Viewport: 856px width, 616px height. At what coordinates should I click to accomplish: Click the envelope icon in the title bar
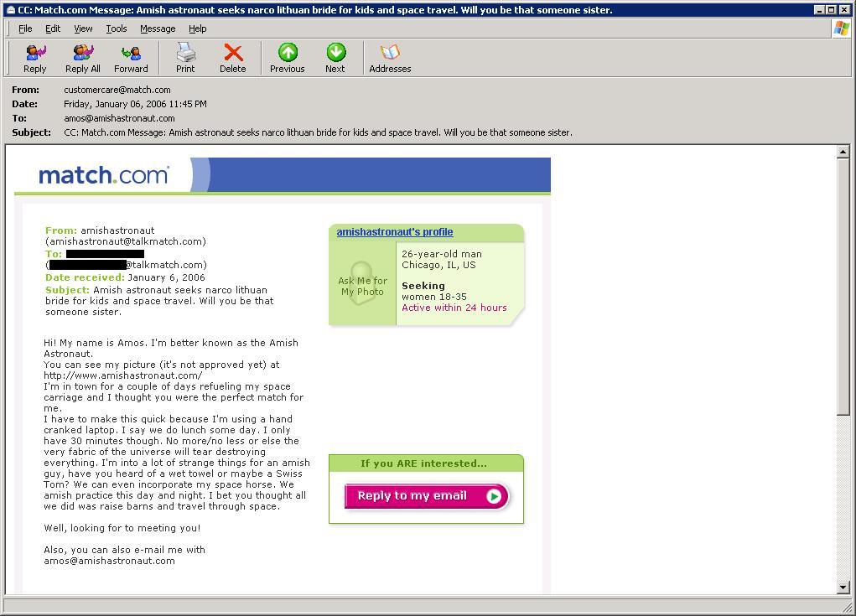pos(10,10)
